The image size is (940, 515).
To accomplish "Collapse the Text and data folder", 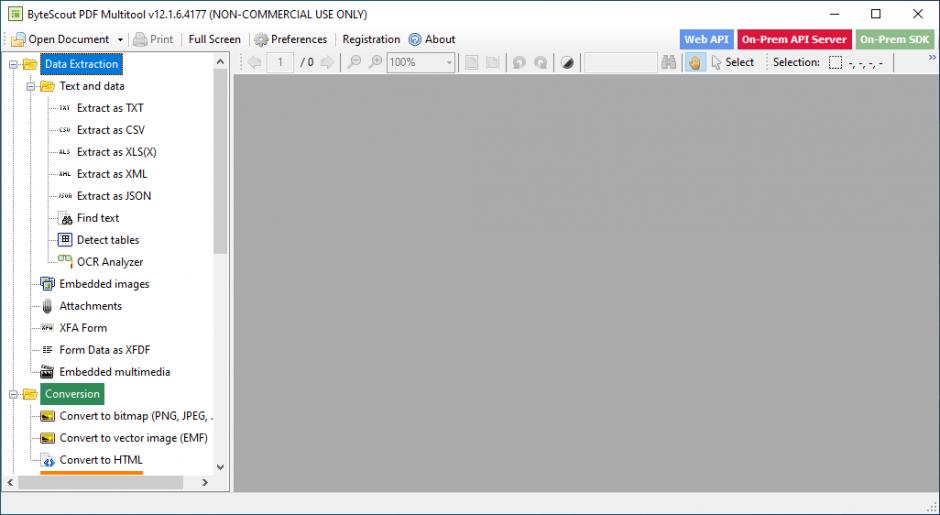I will pyautogui.click(x=31, y=86).
